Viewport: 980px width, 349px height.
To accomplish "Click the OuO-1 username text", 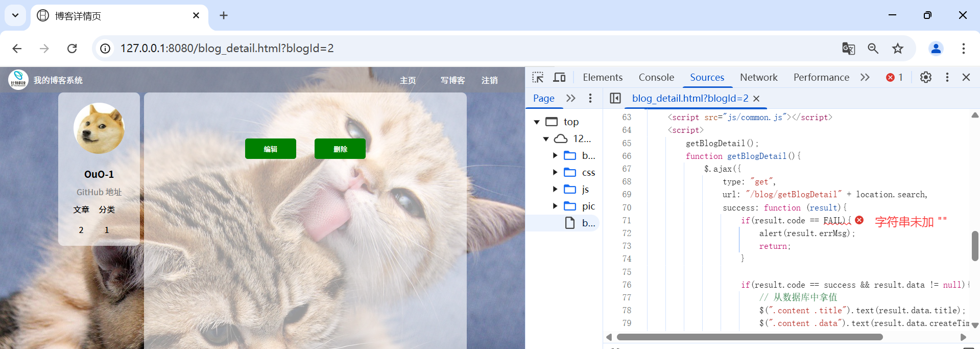I will pos(99,174).
